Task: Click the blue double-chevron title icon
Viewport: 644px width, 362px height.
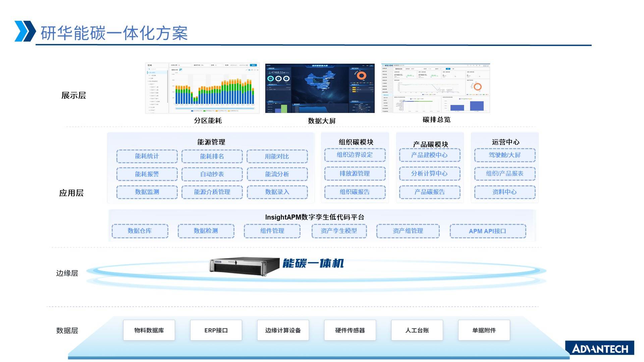Action: pyautogui.click(x=25, y=31)
